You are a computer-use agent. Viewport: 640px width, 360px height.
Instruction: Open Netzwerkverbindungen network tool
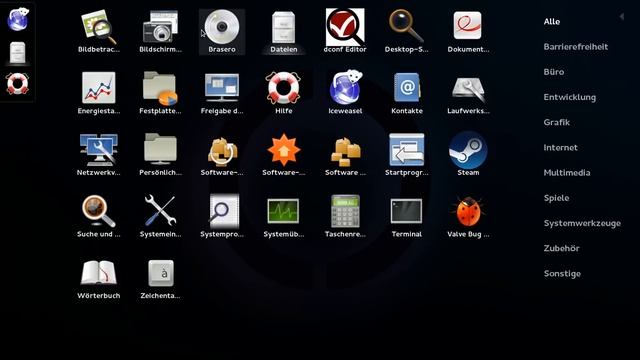98,155
